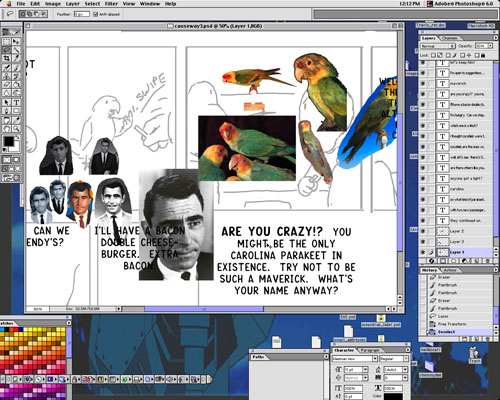Open the Layer menu
Screen dimensions: 500x400
(72, 4)
